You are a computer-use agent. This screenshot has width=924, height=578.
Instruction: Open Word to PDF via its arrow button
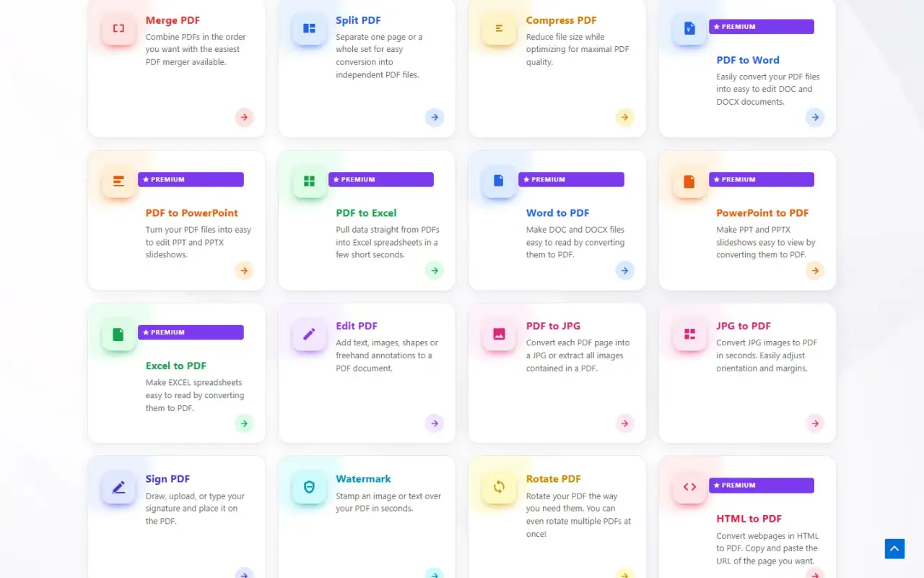tap(624, 270)
